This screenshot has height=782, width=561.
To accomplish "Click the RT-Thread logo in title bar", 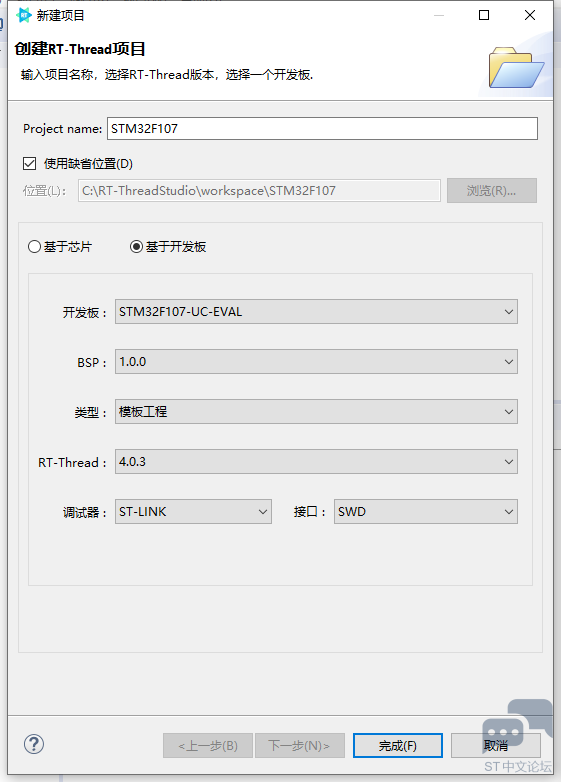I will (x=23, y=15).
